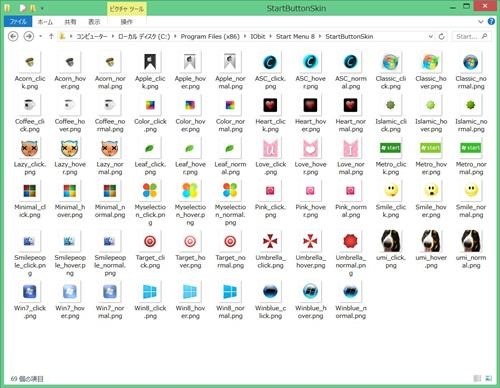Expand dropdown arrow after コンピューター breadcrumb
The width and height of the screenshot is (500, 388).
coord(113,36)
